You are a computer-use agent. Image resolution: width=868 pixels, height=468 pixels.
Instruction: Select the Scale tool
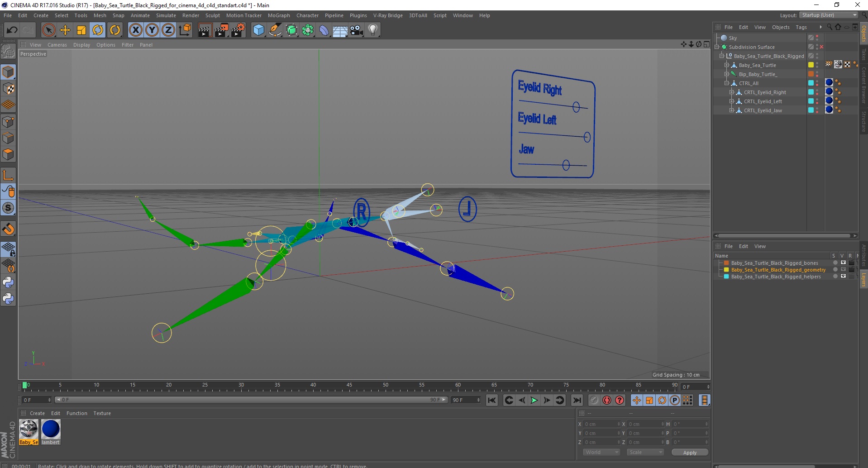click(81, 30)
